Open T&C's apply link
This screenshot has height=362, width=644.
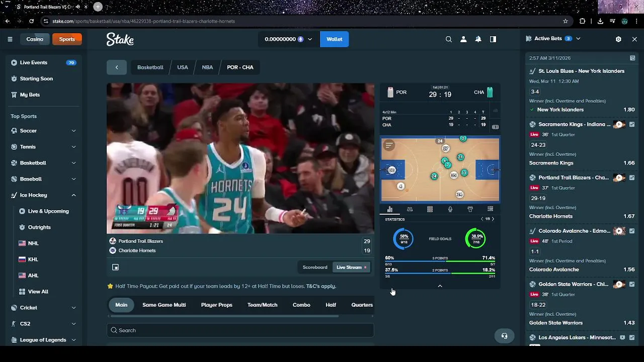(x=321, y=286)
